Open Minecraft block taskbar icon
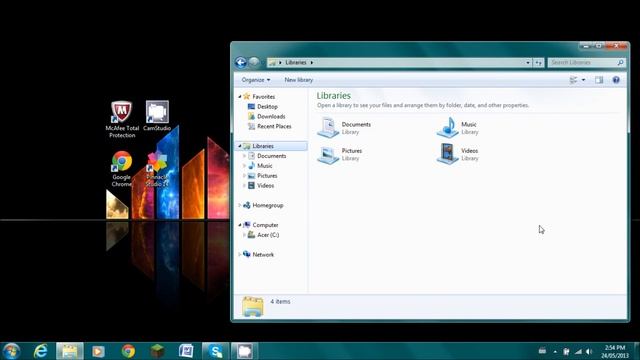 (x=157, y=351)
